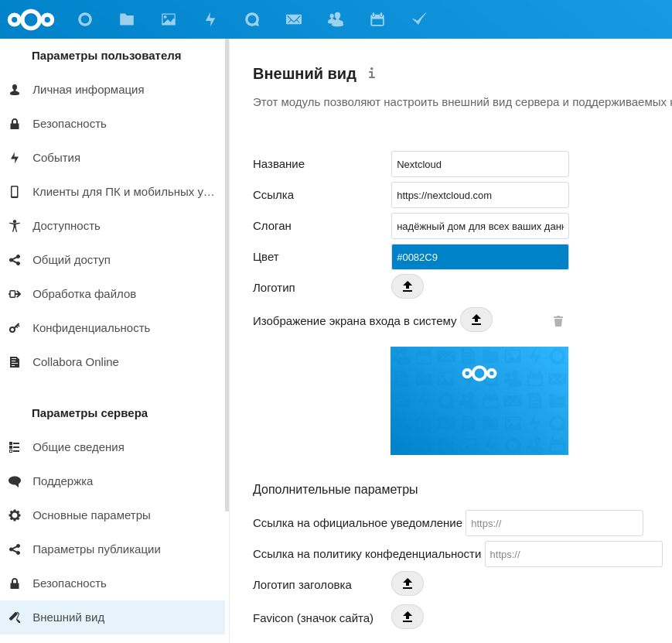Image resolution: width=672 pixels, height=643 pixels.
Task: Open Доступность settings
Action: (x=112, y=226)
